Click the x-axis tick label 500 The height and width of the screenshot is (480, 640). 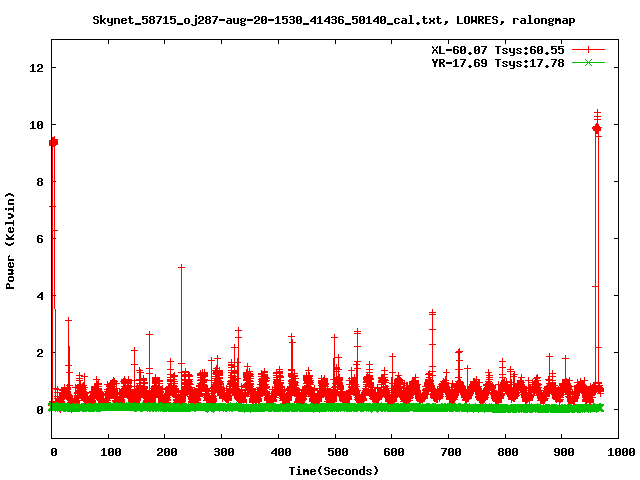(338, 452)
